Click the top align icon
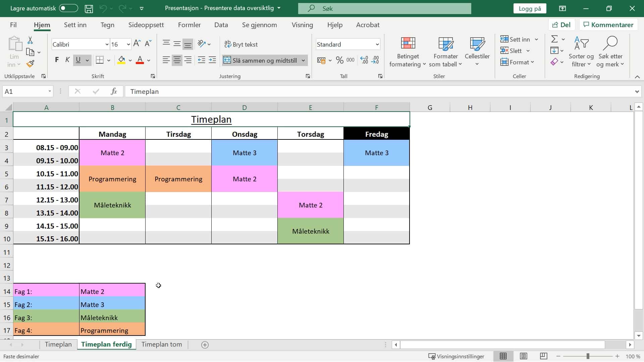The image size is (644, 362). (x=166, y=43)
